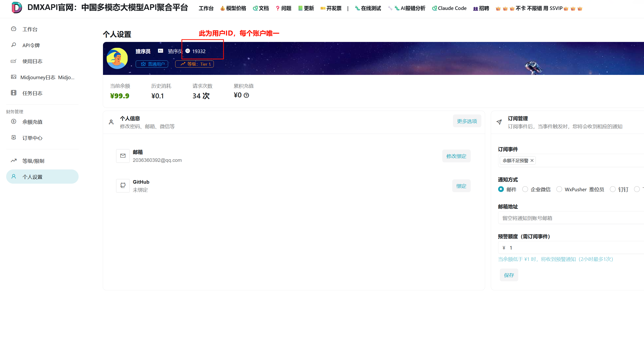
Task: Bind GitHub with the 绑定 button
Action: coord(461,186)
